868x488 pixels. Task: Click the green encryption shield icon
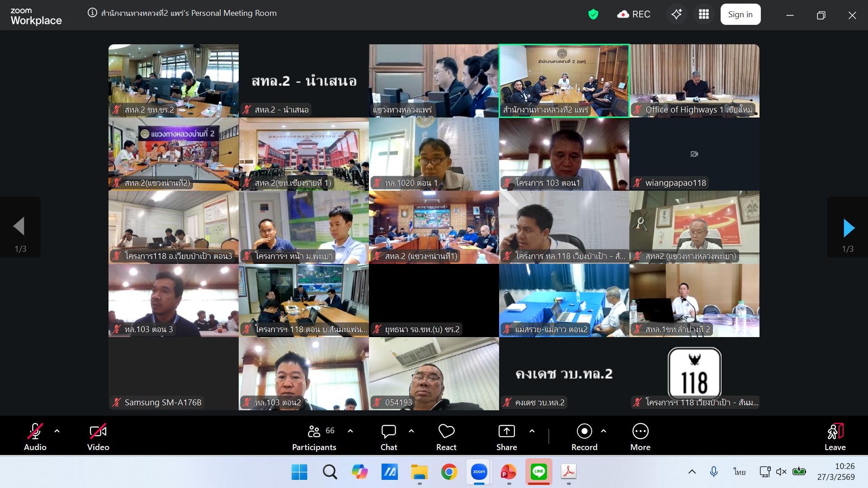593,14
